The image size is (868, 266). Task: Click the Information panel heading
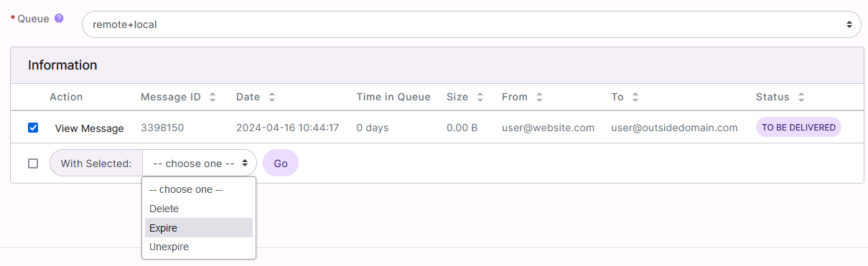[x=62, y=65]
